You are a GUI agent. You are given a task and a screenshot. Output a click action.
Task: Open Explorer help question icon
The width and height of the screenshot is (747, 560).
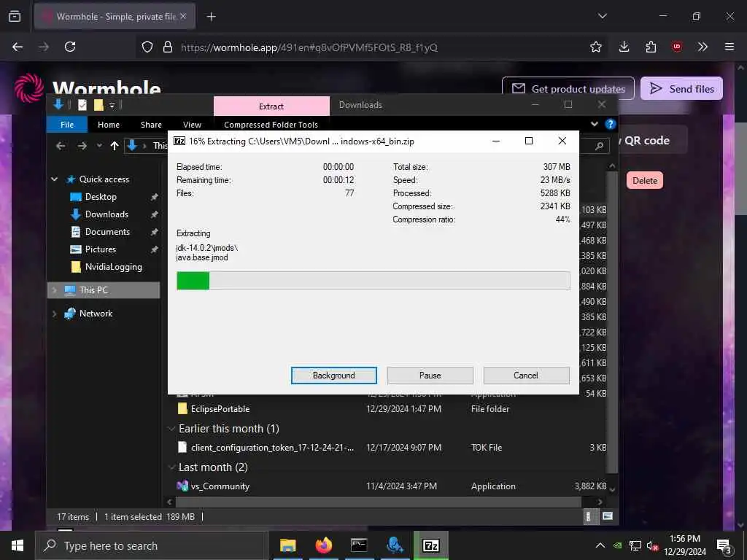[610, 124]
